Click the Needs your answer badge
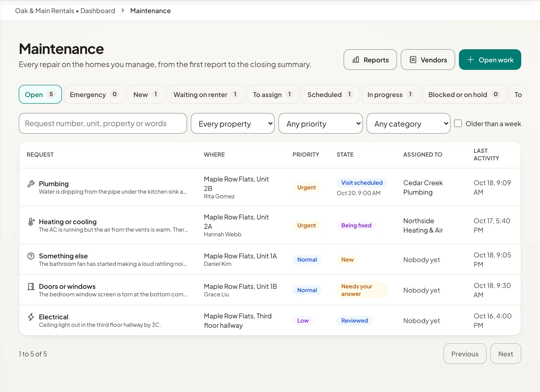540x392 pixels. click(x=362, y=290)
